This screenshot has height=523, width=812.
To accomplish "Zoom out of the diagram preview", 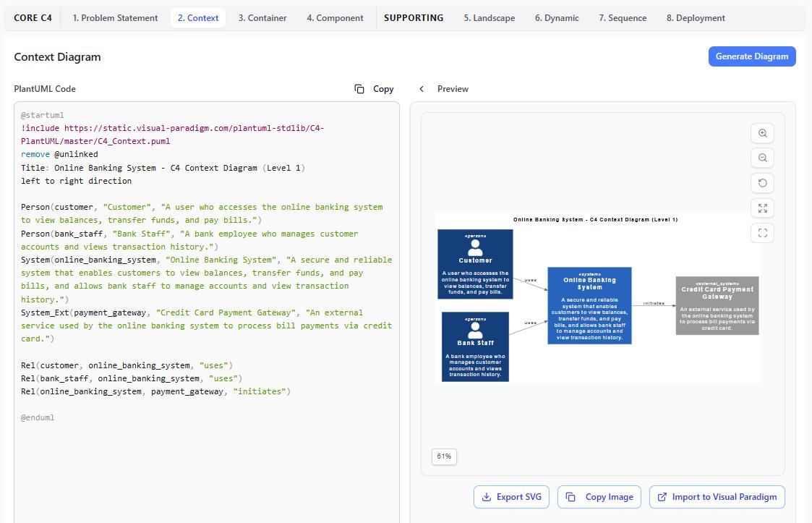I will (762, 158).
